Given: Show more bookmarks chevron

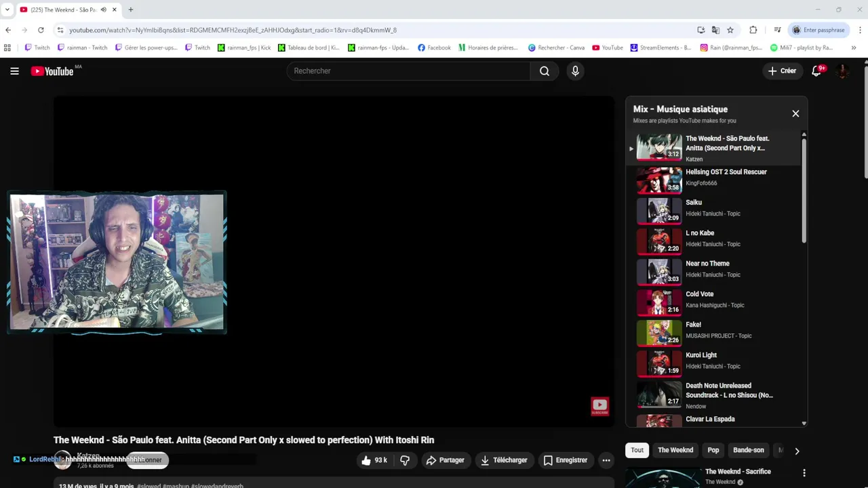Looking at the screenshot, I should (854, 47).
